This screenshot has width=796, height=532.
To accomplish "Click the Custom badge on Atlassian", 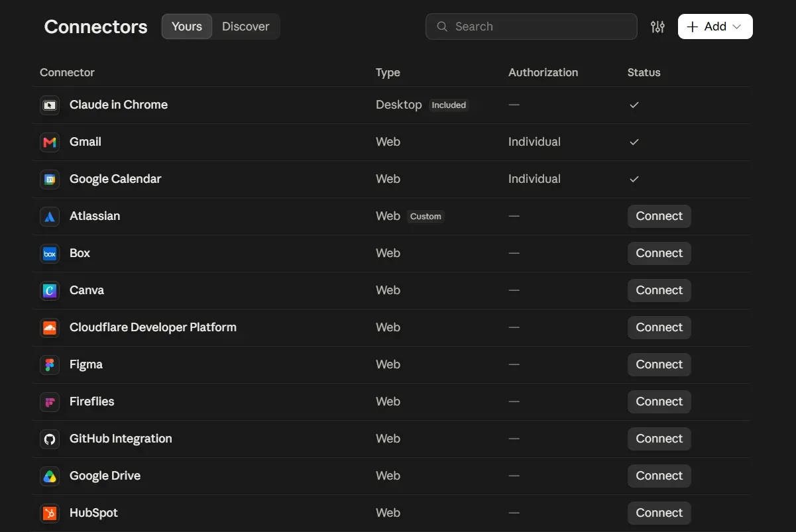I will pos(426,216).
